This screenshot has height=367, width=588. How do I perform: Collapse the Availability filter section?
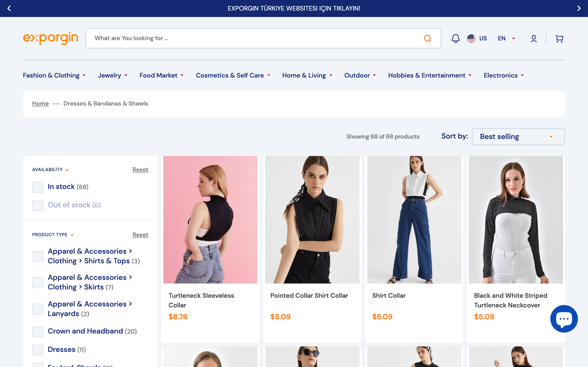click(x=67, y=170)
